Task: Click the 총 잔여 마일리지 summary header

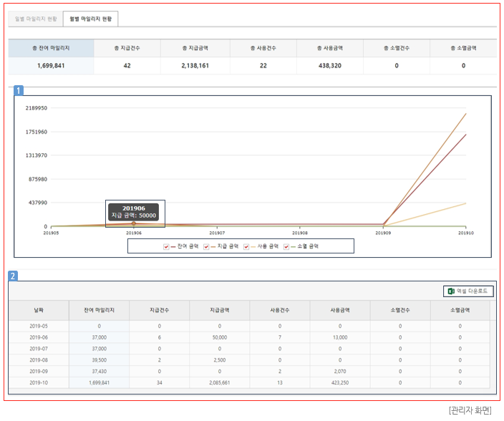Action: 51,48
